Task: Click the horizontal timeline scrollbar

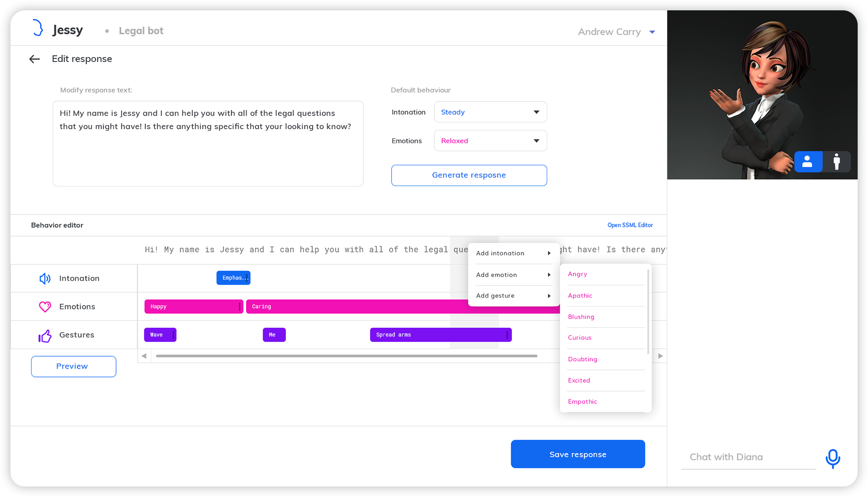Action: pyautogui.click(x=346, y=356)
